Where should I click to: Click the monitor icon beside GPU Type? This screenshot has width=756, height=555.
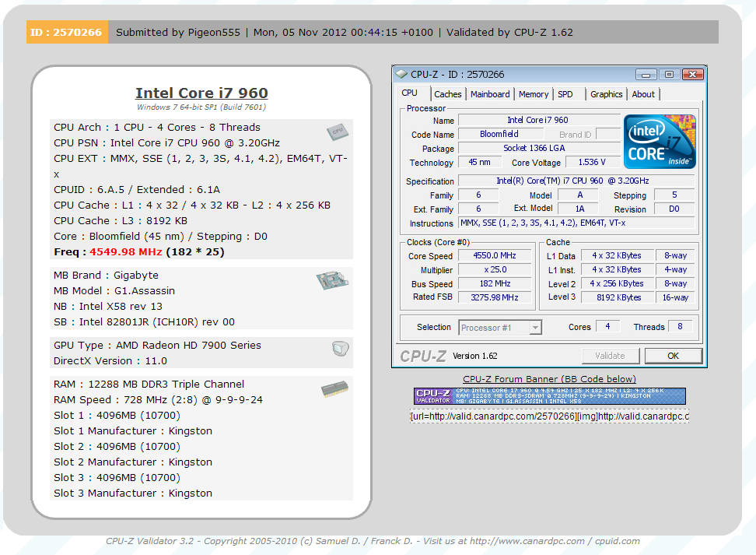click(341, 349)
